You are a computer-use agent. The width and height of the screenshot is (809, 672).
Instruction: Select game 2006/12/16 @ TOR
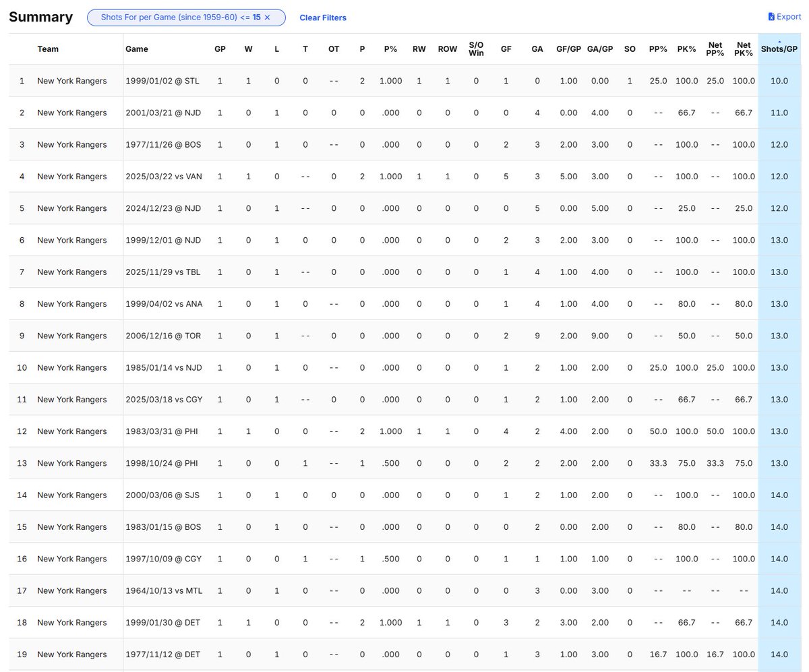pyautogui.click(x=163, y=336)
